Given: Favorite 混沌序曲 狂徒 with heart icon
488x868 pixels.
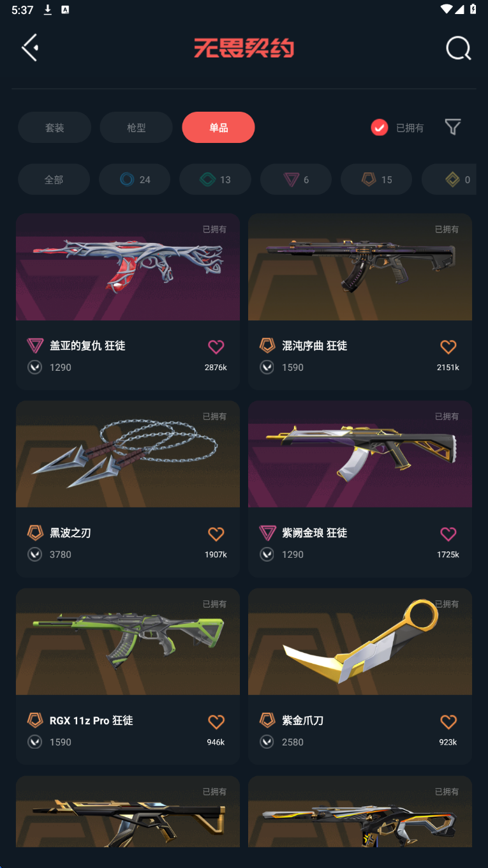Looking at the screenshot, I should [x=448, y=347].
